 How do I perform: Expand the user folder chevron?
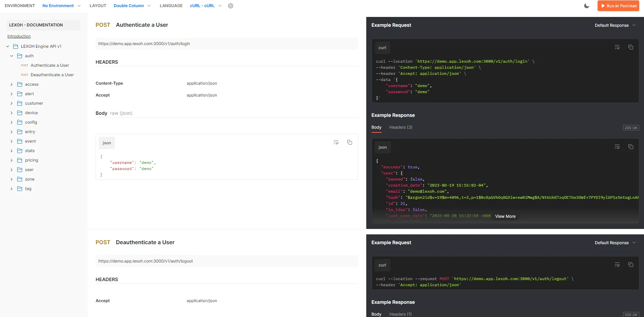[12, 170]
